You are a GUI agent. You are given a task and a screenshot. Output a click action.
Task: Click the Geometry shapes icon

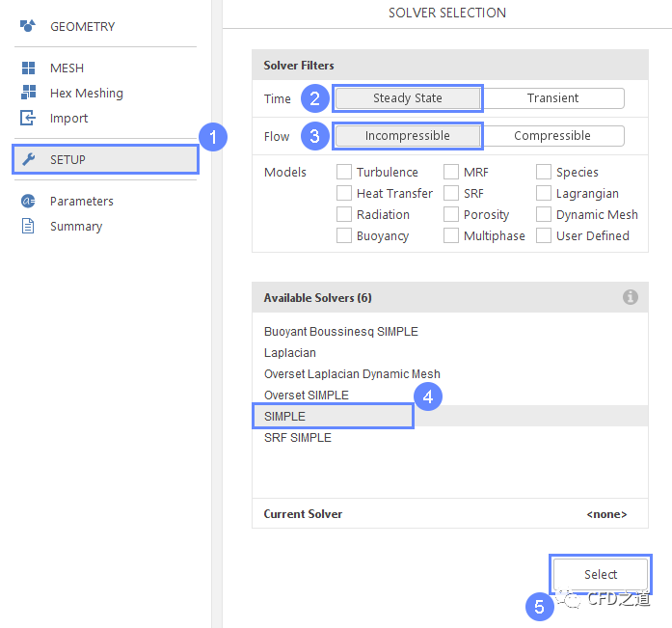coord(28,26)
